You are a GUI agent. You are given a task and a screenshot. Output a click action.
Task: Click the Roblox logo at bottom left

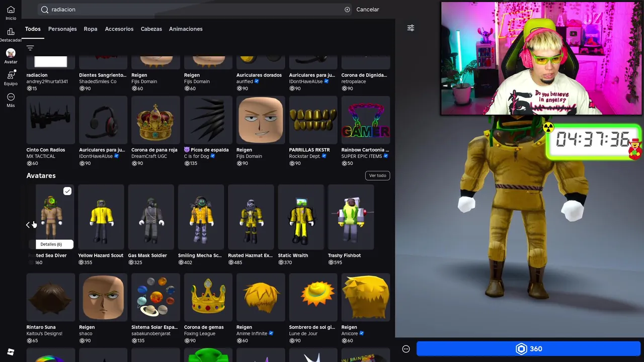click(x=11, y=352)
